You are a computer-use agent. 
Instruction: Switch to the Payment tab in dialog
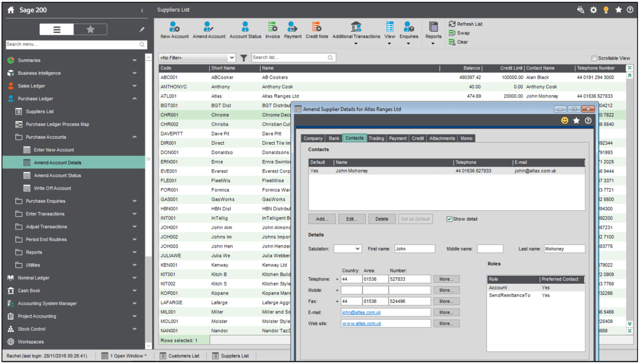click(398, 138)
